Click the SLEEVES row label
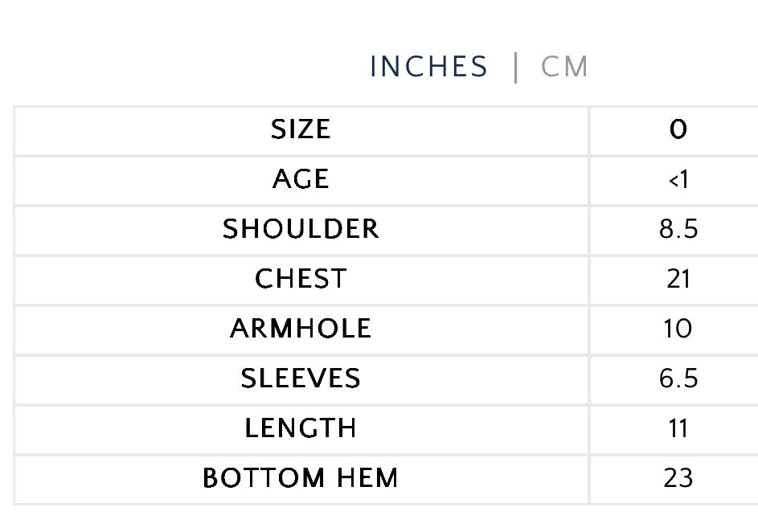758x532 pixels. coord(301,379)
